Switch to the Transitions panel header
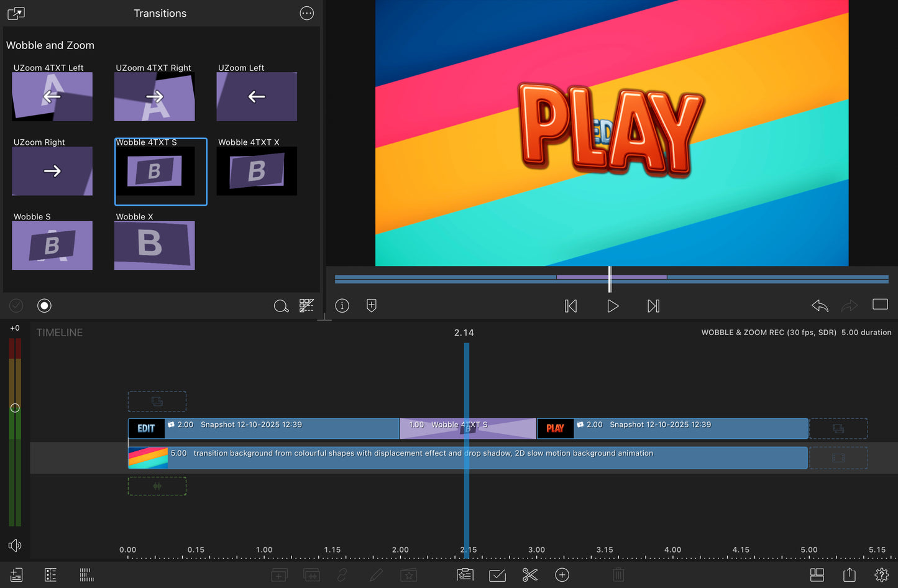This screenshot has width=898, height=588. point(160,13)
